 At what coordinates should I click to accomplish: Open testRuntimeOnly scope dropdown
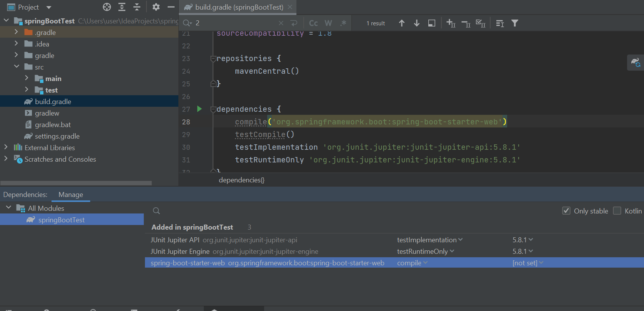click(x=426, y=251)
